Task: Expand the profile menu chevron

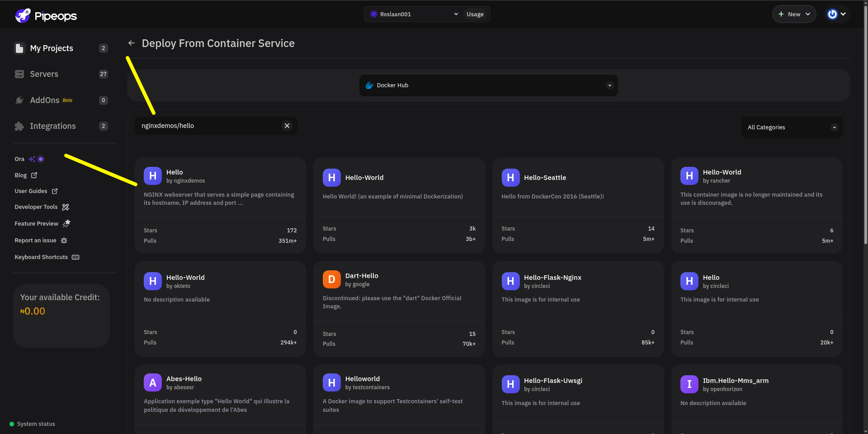Action: 843,14
